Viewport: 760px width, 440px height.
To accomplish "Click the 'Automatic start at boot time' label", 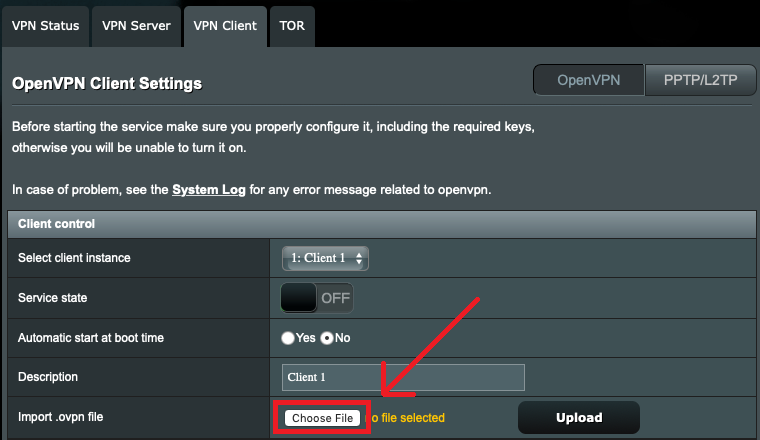I will (x=91, y=338).
